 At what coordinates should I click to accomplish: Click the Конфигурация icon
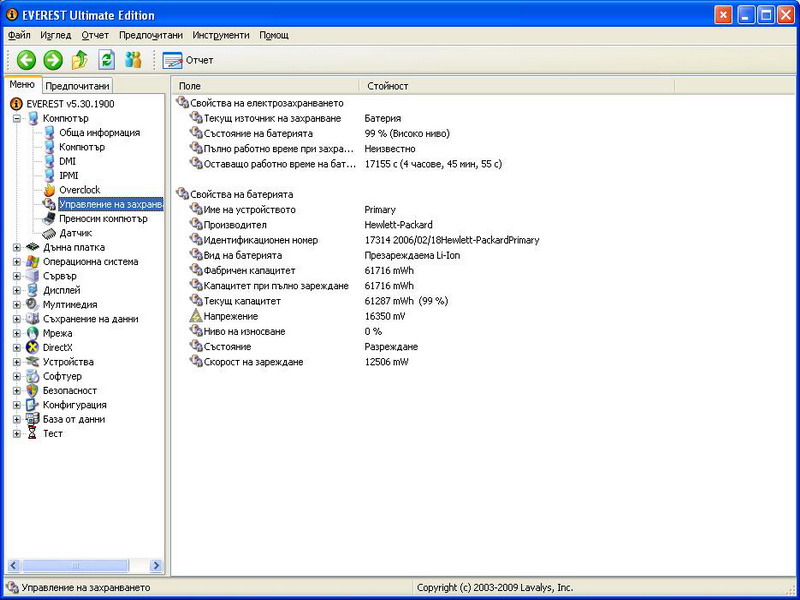coord(32,405)
